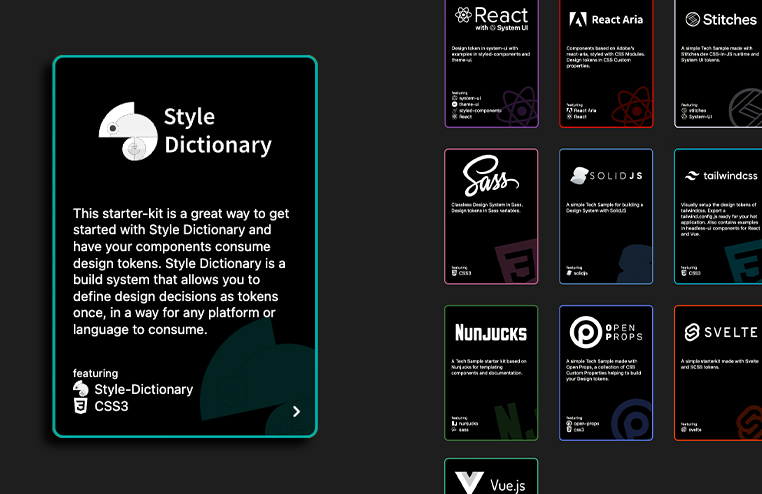Click the Adobe React Aria logo icon

click(x=578, y=19)
